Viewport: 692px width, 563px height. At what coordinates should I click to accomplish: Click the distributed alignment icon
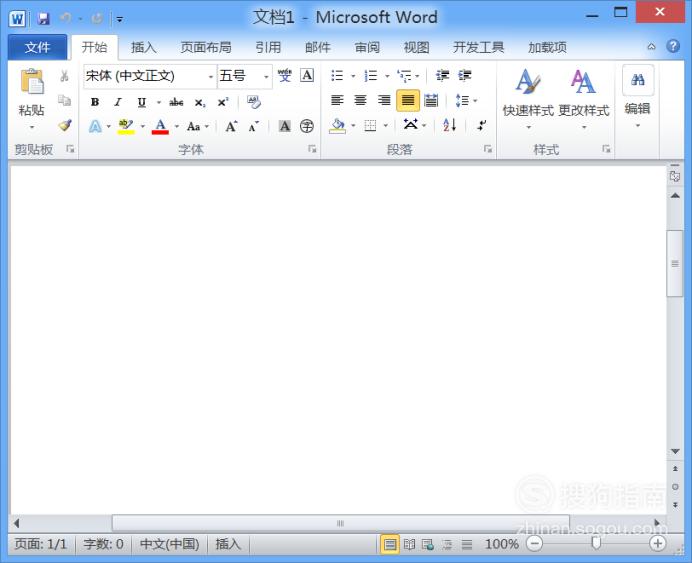tap(431, 101)
